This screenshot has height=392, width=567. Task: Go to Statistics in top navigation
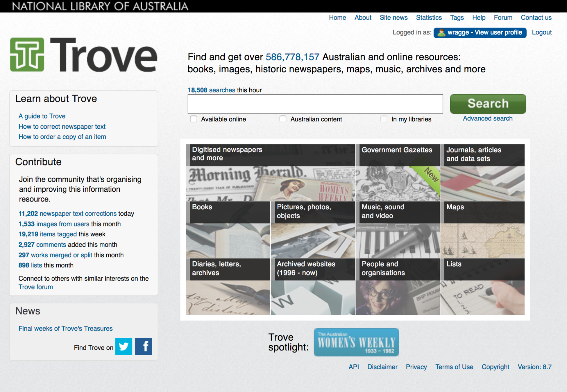pos(429,17)
